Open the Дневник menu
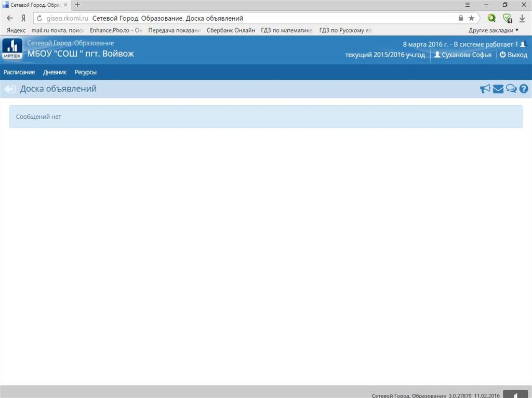The width and height of the screenshot is (532, 398). (55, 72)
